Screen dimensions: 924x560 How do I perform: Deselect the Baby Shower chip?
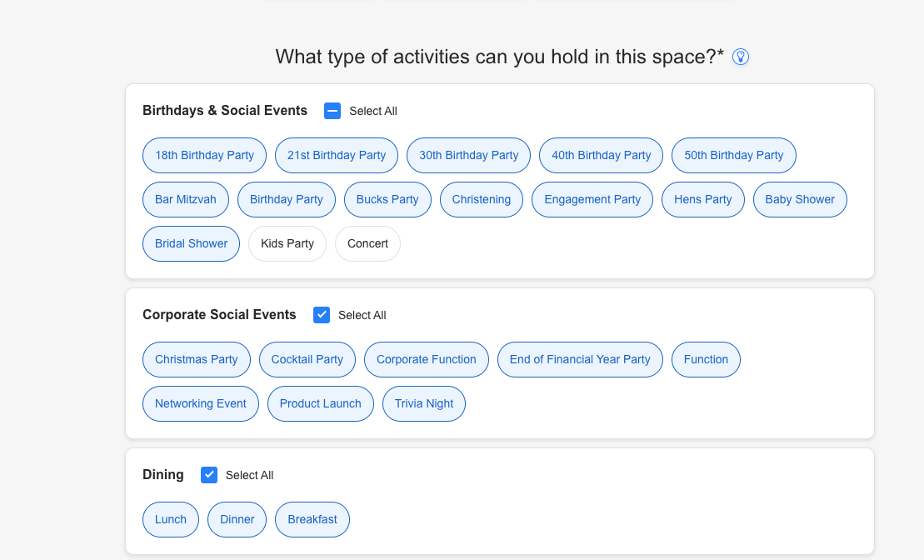coord(800,199)
